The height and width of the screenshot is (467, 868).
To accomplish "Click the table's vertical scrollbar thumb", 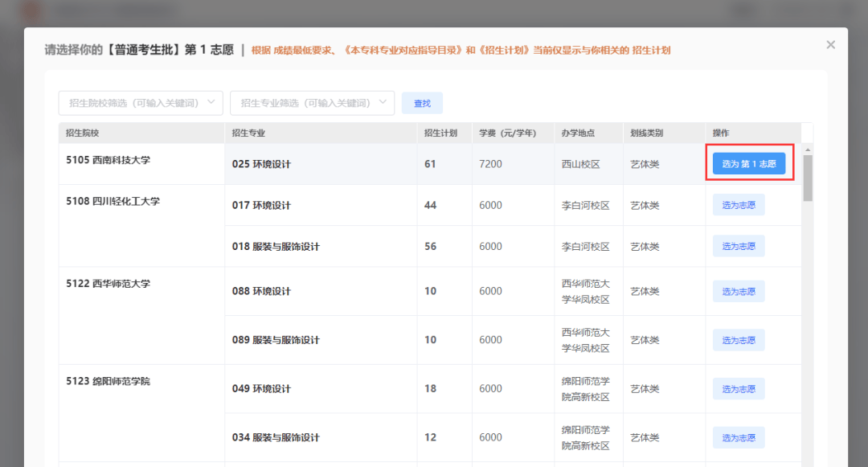I will click(808, 177).
